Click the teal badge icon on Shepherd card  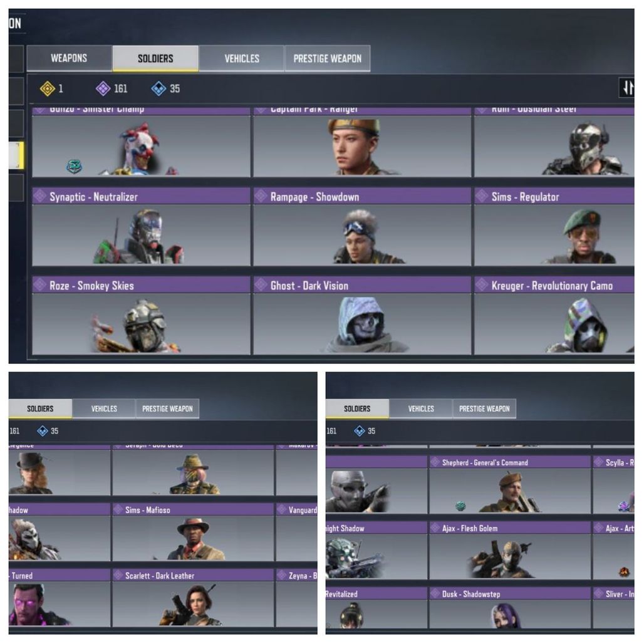point(460,506)
